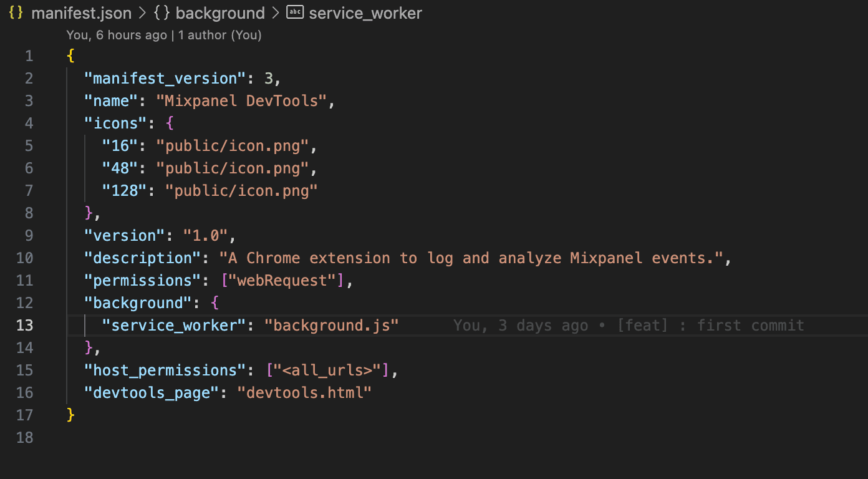Click line number 1 in gutter
868x479 pixels.
point(29,56)
